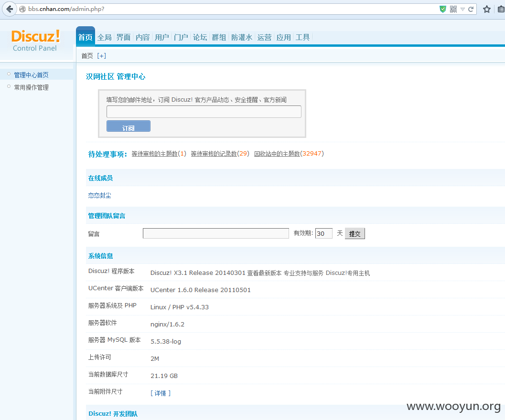Open 回收站中的主题数 link

click(x=277, y=154)
